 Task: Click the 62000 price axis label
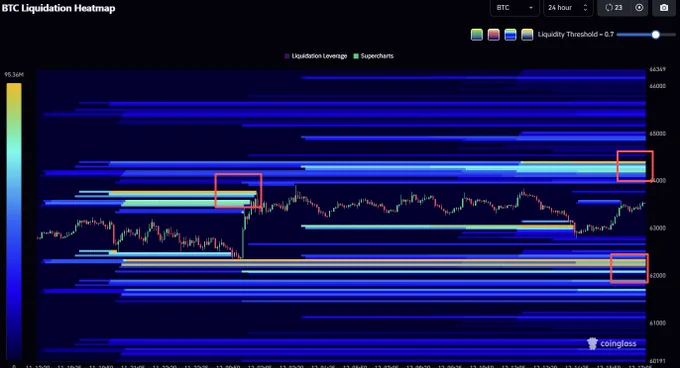657,276
